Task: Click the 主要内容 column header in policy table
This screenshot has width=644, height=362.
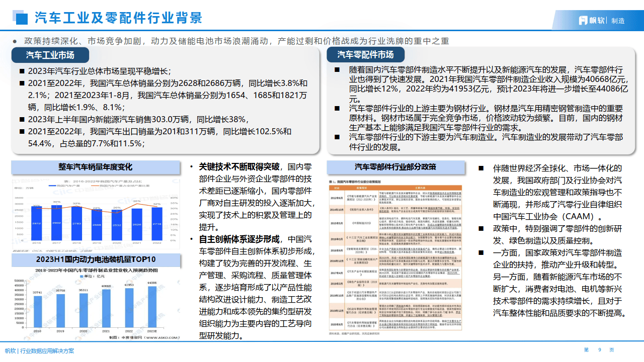Action: click(x=420, y=188)
